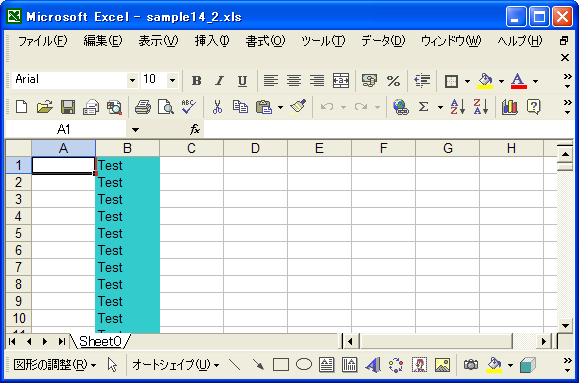The width and height of the screenshot is (579, 383).
Task: Click Decrease Indent icon
Action: click(422, 81)
